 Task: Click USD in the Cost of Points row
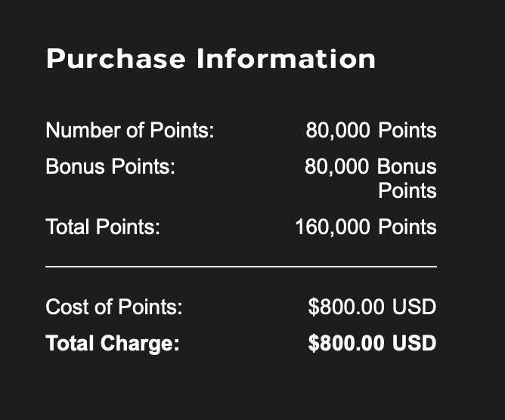pyautogui.click(x=414, y=307)
